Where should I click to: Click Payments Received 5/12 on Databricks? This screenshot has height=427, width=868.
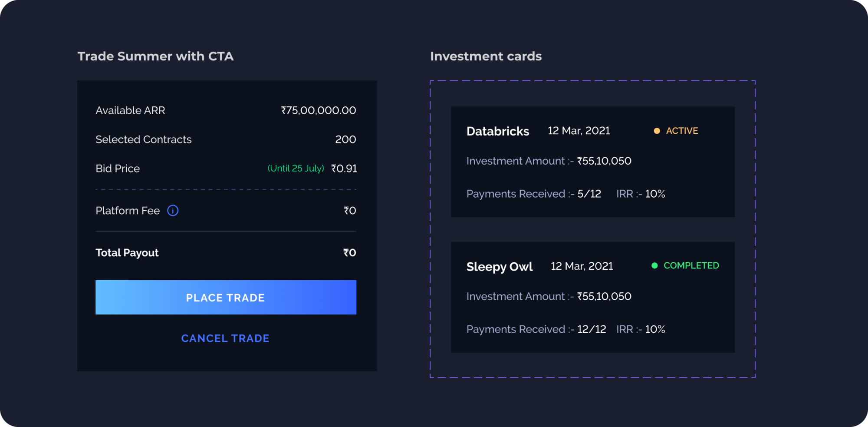pos(534,194)
